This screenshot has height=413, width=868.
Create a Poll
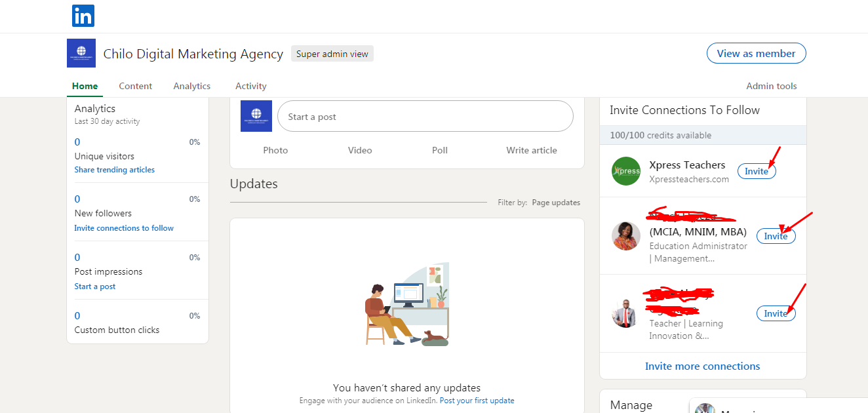point(440,150)
